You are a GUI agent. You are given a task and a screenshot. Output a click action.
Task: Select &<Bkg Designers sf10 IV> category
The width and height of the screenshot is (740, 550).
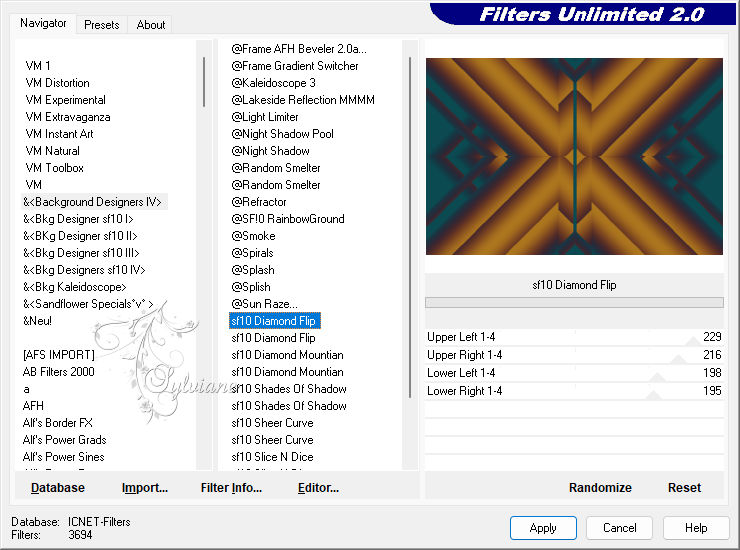click(84, 270)
